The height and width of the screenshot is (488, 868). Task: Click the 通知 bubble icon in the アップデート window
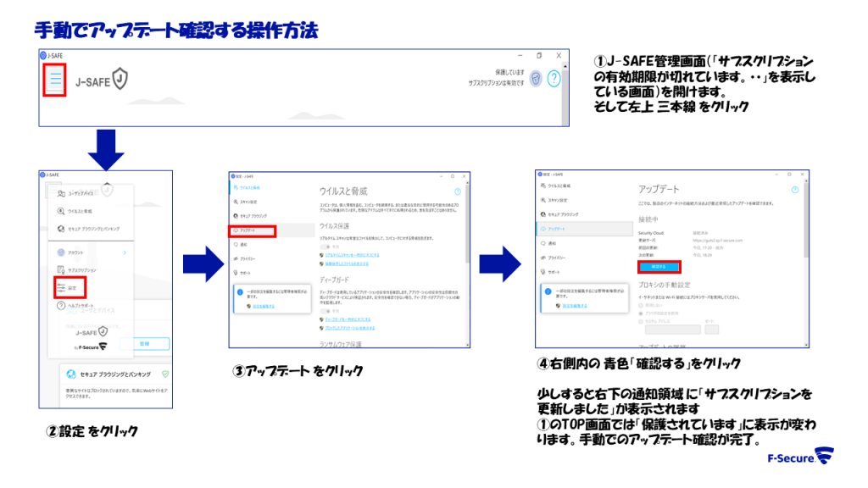542,243
